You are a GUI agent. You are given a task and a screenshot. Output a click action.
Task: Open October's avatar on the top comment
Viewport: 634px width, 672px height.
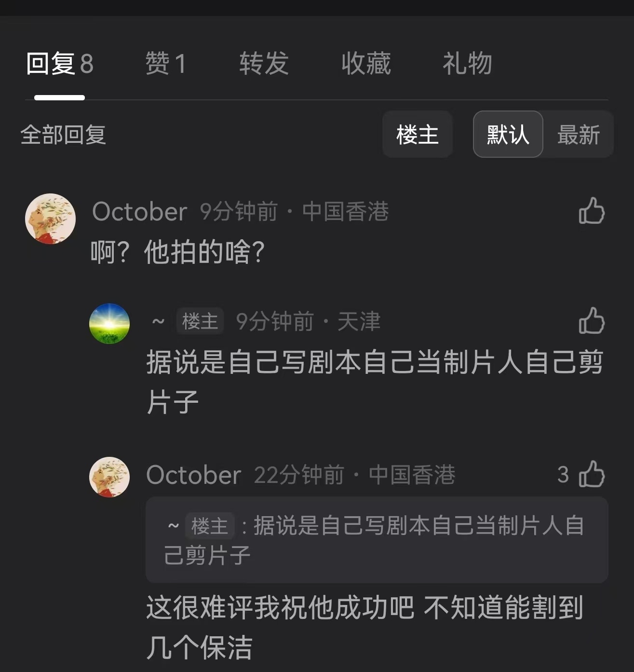point(50,219)
